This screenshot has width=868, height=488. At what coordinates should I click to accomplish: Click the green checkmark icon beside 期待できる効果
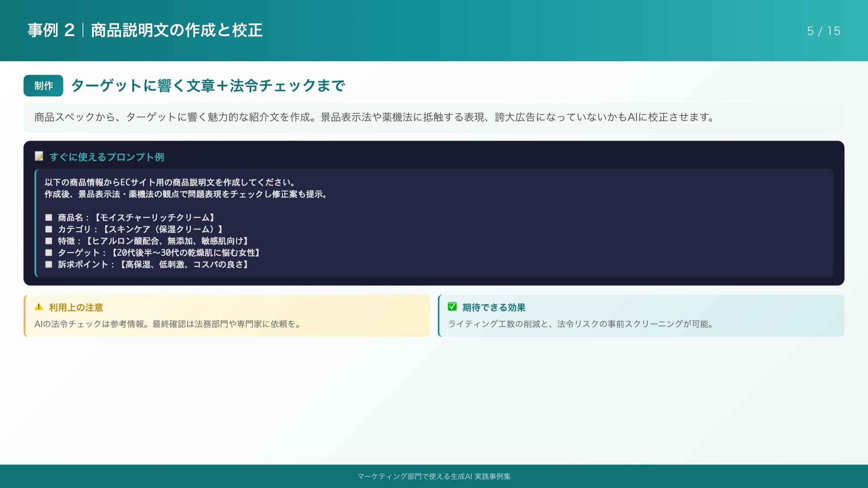point(452,307)
